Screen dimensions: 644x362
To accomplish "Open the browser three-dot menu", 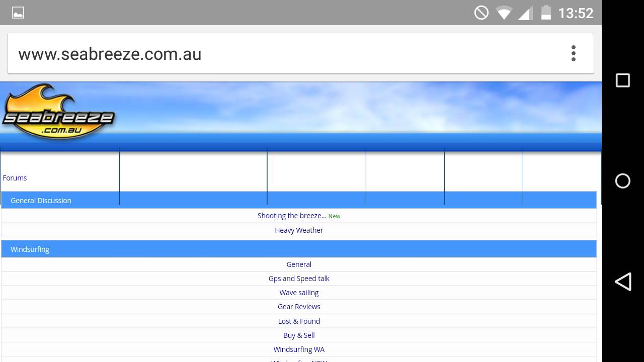I will 573,53.
